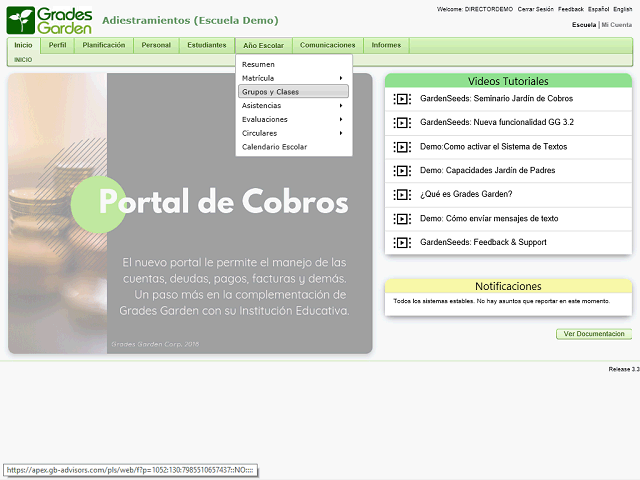Viewport: 640px width, 480px height.
Task: Open the Año Escolar tab
Action: pos(263,46)
